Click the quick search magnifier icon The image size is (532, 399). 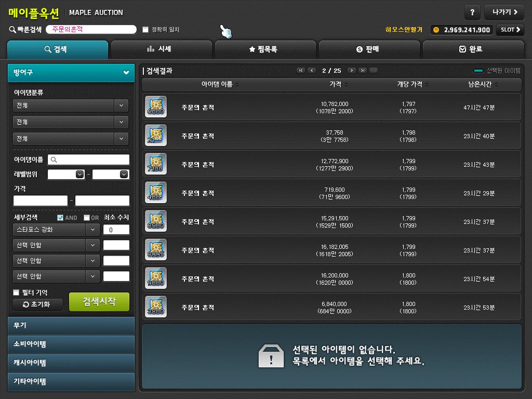(12, 30)
